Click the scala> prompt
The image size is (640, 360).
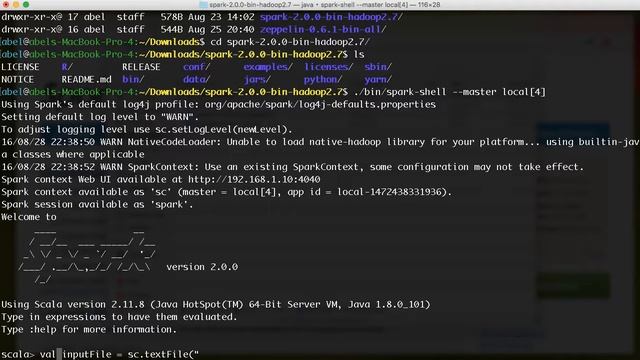[x=18, y=354]
